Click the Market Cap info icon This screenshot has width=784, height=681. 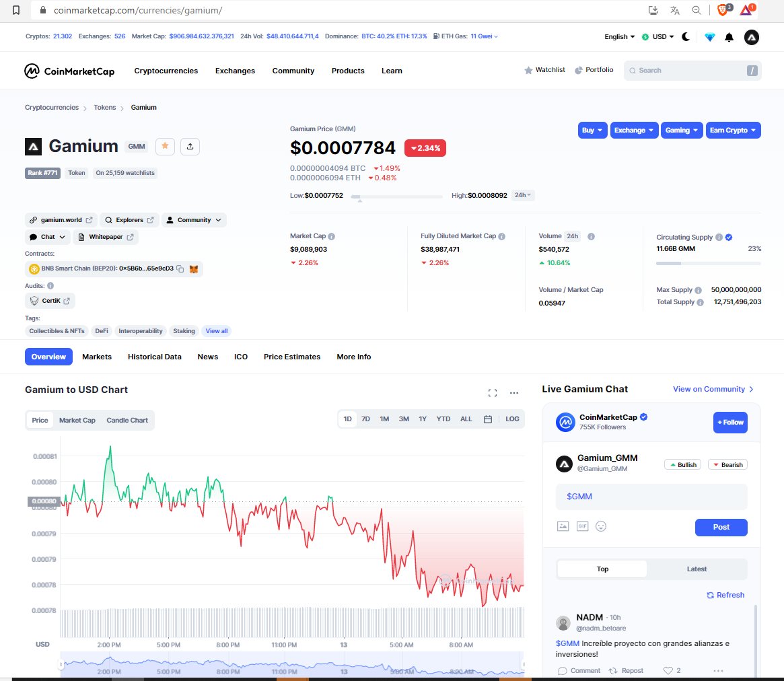[332, 236]
